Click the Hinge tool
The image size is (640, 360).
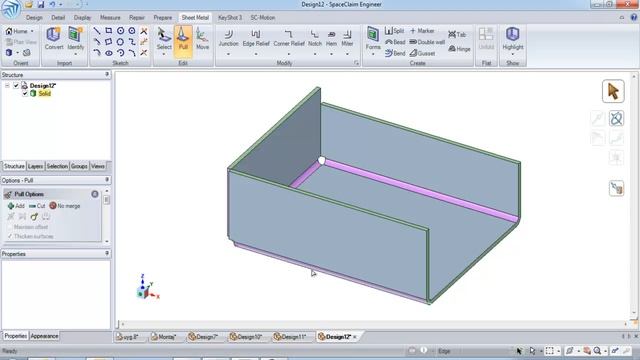click(459, 49)
